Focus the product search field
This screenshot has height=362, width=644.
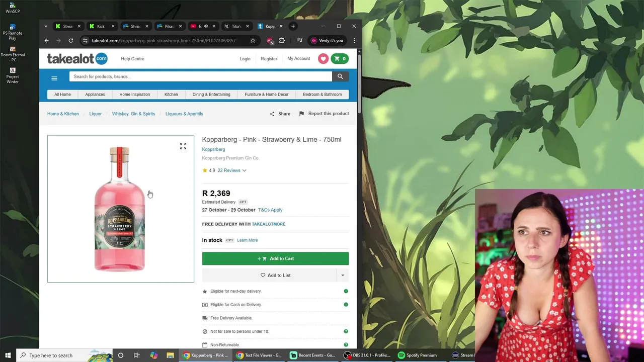pyautogui.click(x=200, y=76)
